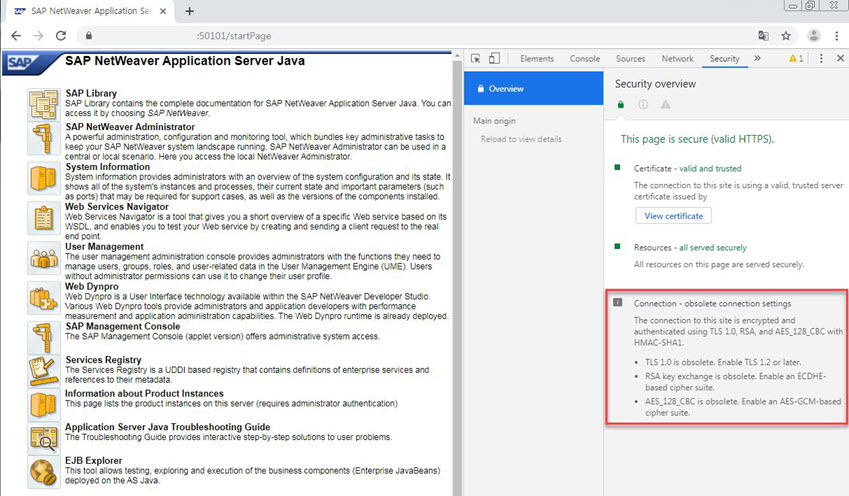
Task: Select Overview in the Security sidebar
Action: click(533, 88)
